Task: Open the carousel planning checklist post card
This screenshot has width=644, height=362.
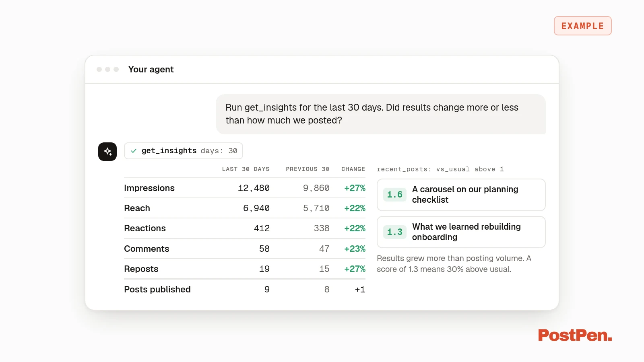Action: point(461,195)
